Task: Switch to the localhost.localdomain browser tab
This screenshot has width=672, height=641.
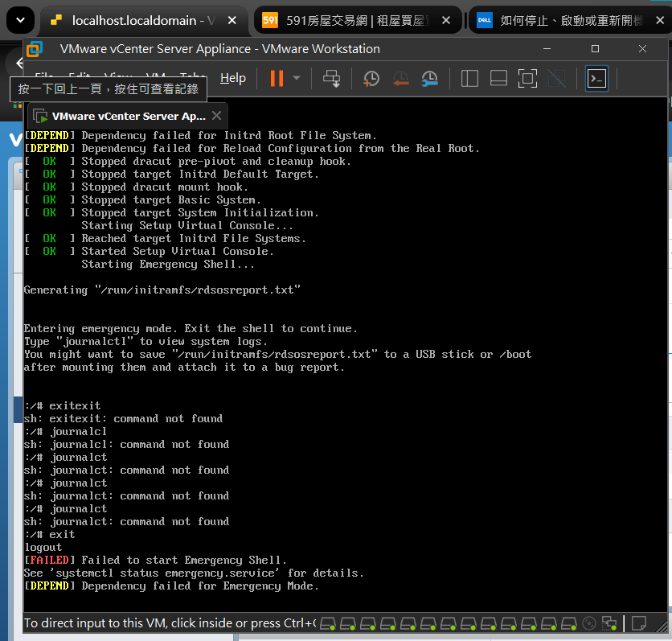Action: (133, 21)
